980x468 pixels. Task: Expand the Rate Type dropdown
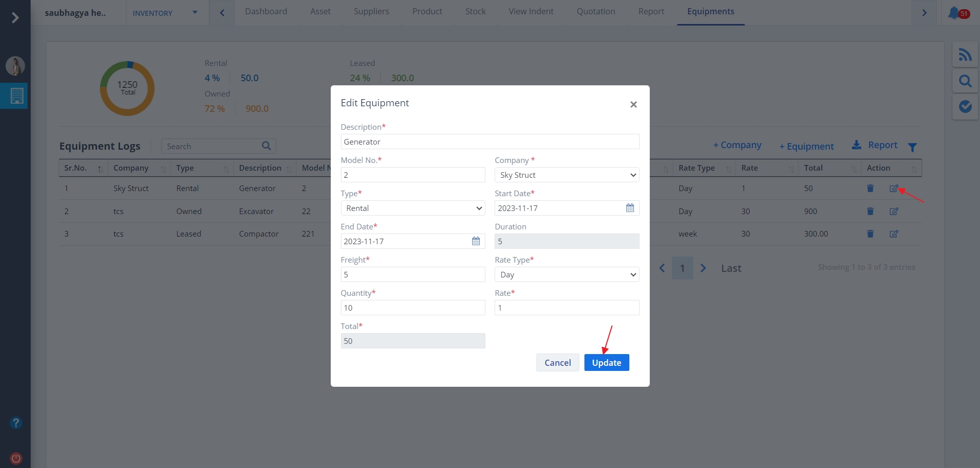[567, 275]
